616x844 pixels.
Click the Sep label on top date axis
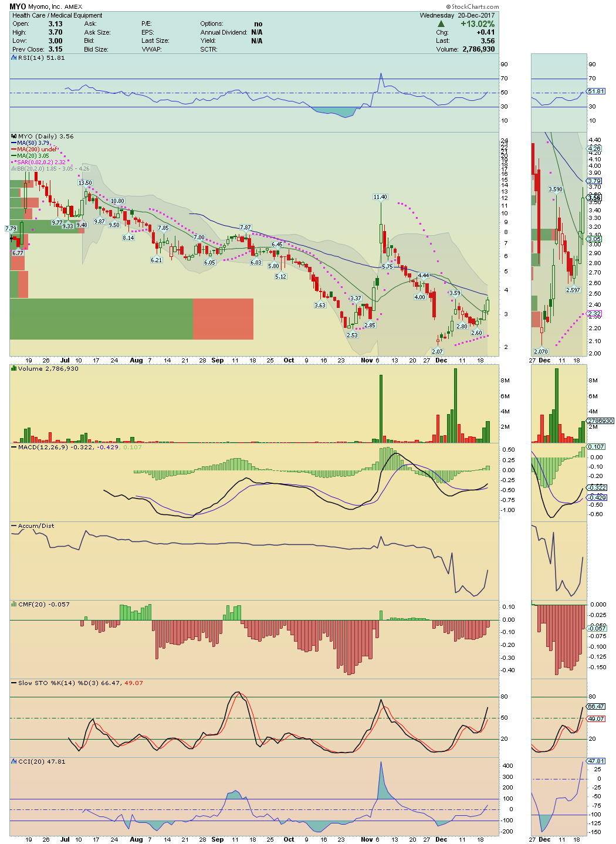tap(217, 361)
